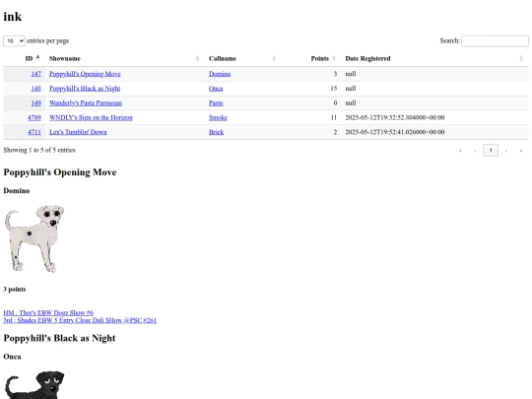Open ID link 4711

(x=34, y=132)
